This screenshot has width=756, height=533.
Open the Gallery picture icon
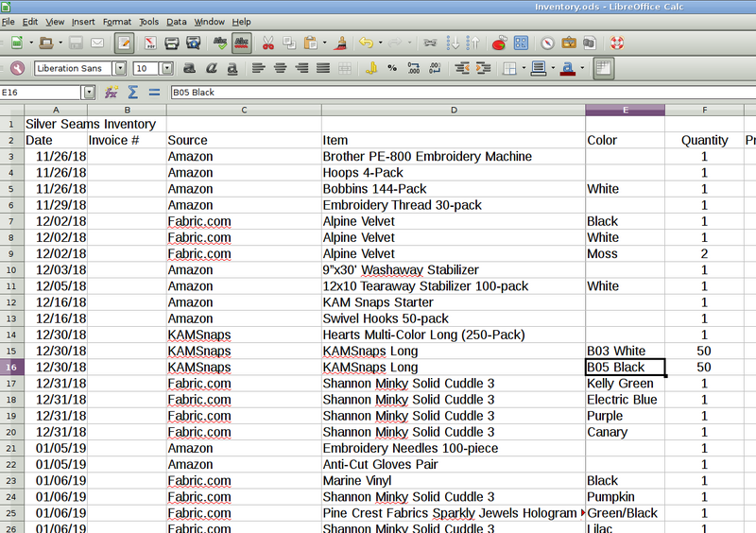point(569,43)
